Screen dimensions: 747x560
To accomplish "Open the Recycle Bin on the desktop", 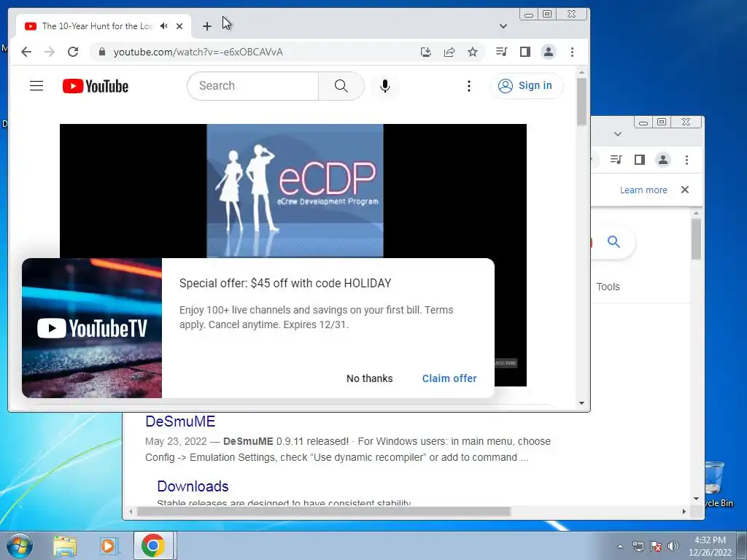I will coord(716,484).
